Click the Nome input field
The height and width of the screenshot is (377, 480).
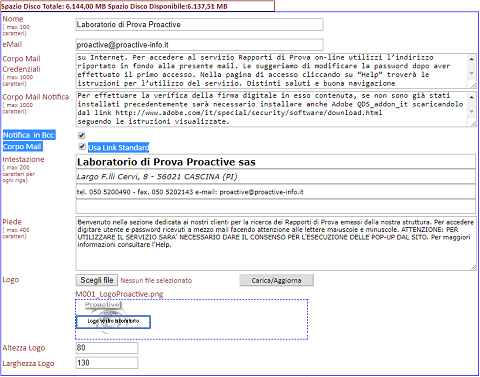click(199, 25)
